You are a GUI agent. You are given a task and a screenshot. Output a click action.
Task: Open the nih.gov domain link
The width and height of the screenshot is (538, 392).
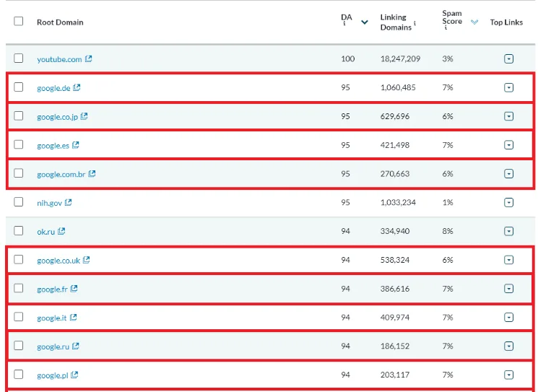pos(49,203)
